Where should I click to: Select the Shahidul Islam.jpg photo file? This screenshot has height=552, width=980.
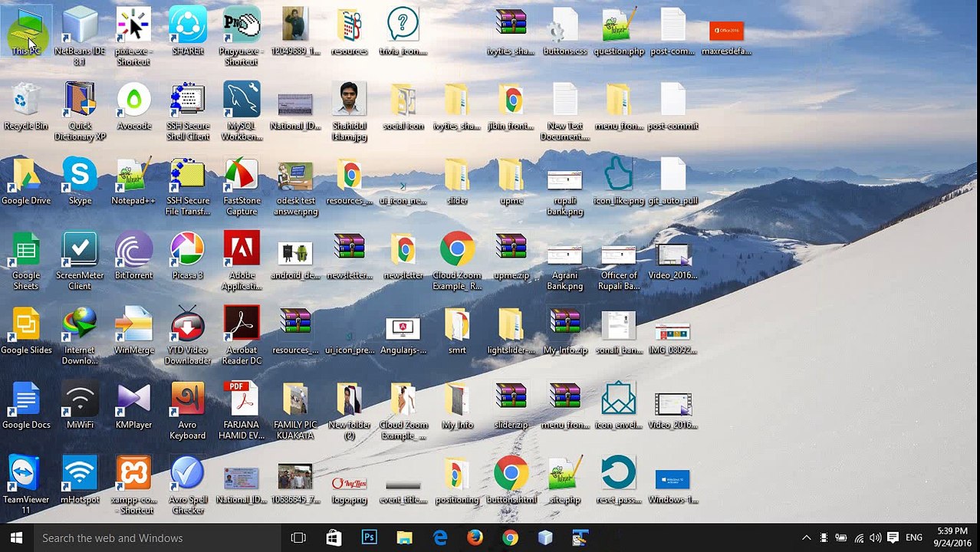point(349,111)
